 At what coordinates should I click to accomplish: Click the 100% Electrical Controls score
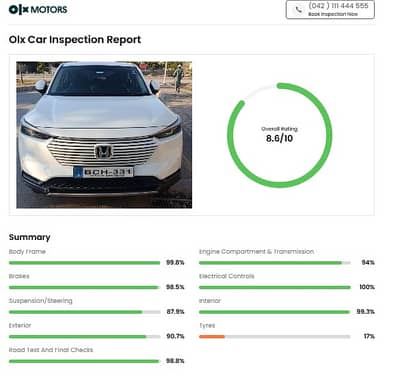[367, 287]
